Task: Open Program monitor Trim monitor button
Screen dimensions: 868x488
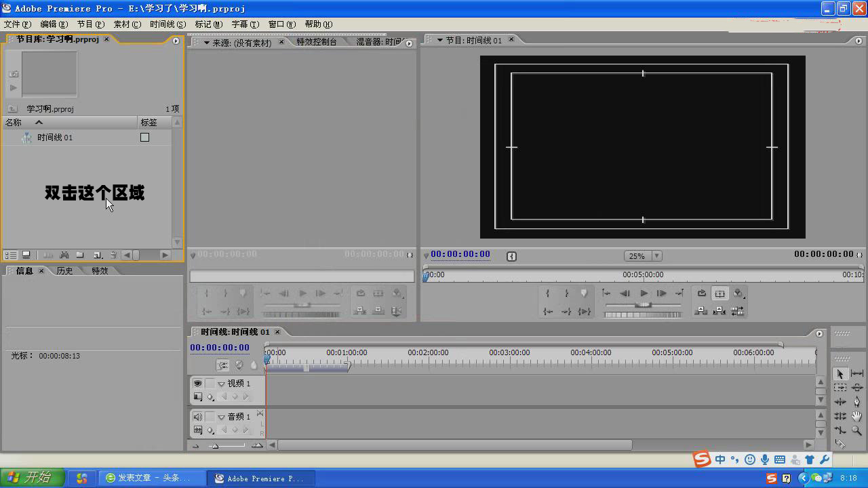Action: pos(738,311)
